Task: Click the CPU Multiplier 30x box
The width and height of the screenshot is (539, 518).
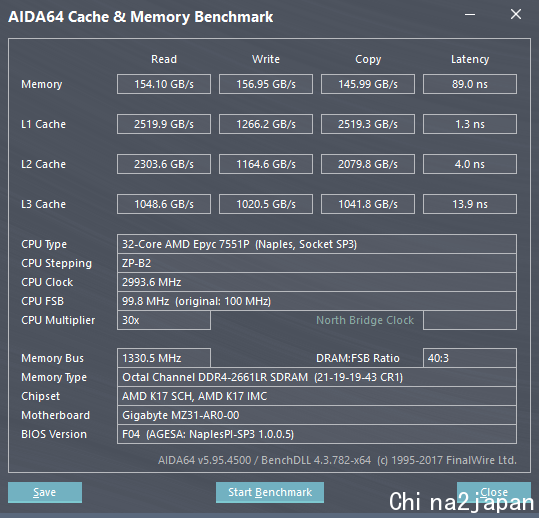Action: pos(164,320)
